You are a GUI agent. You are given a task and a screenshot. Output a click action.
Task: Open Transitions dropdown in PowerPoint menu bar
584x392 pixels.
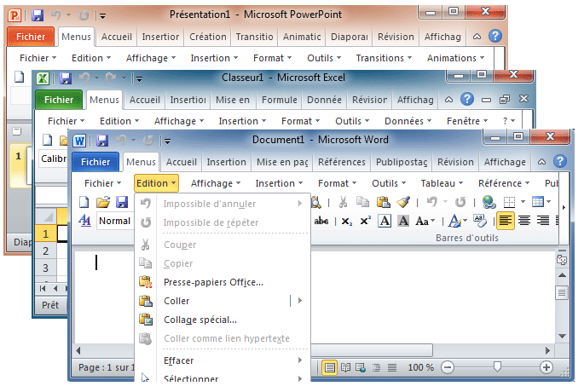point(384,58)
